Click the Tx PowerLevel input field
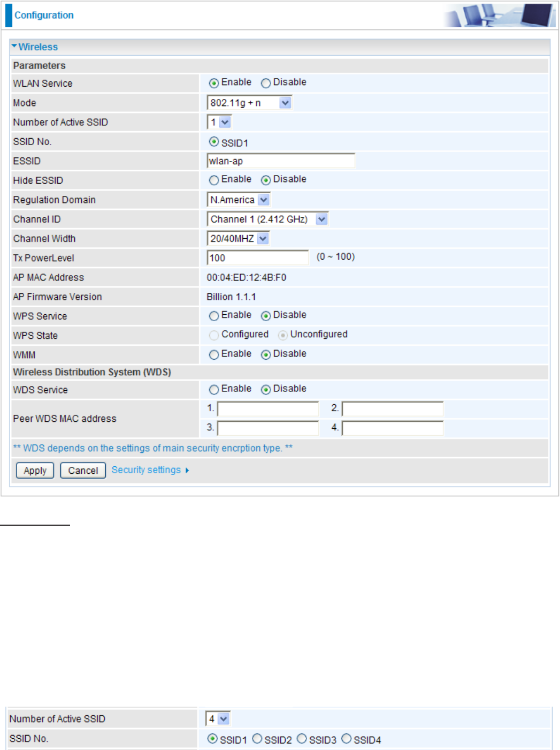Screen dimensions: 560x750 tap(258, 257)
